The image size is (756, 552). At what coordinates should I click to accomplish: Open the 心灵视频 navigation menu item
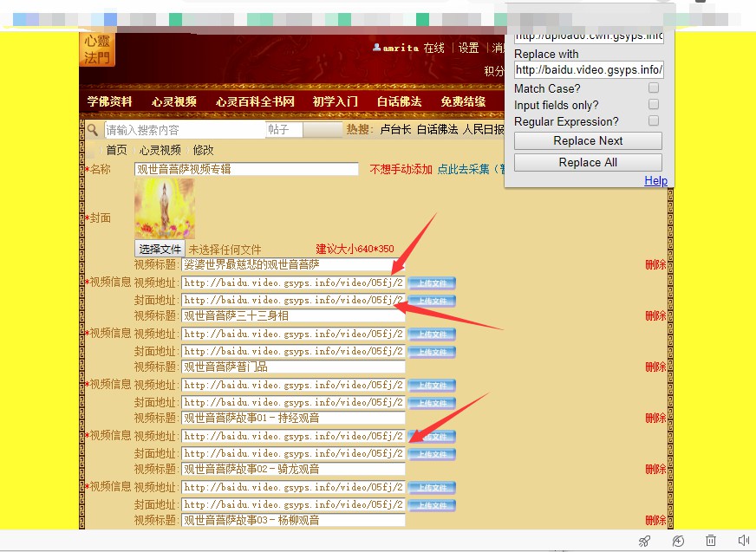coord(174,101)
